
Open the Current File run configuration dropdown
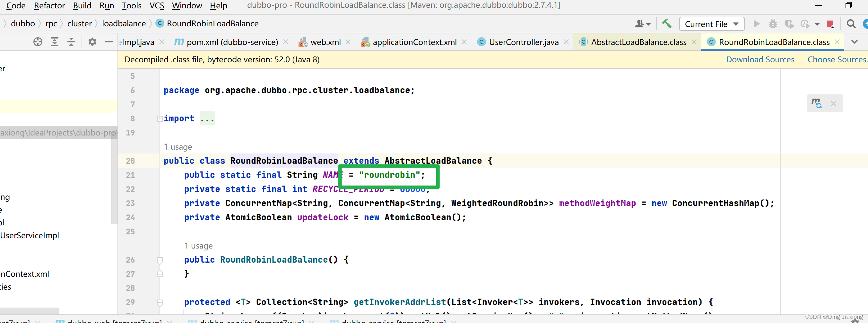pos(712,24)
